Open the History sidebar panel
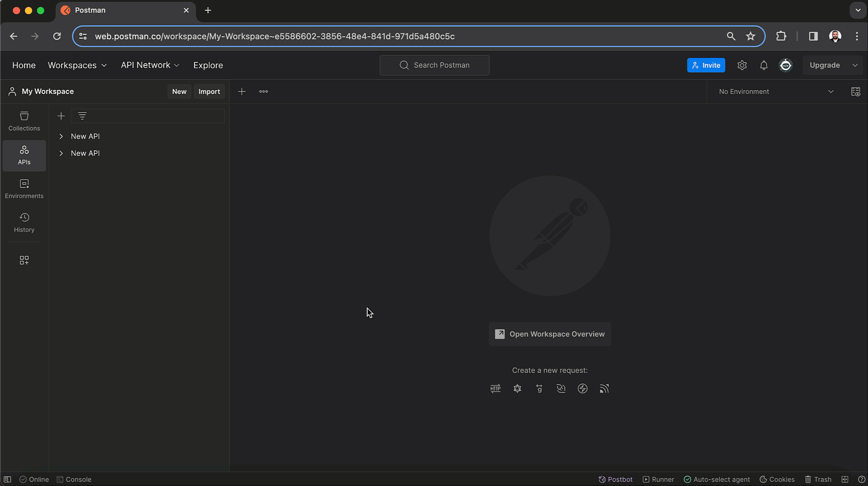The height and width of the screenshot is (486, 868). (x=24, y=222)
